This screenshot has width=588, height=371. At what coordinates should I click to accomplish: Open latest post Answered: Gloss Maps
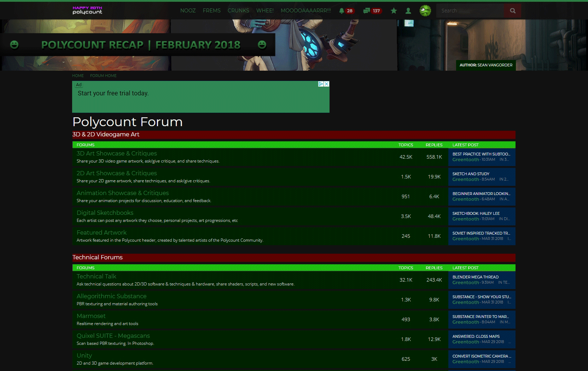pyautogui.click(x=476, y=336)
